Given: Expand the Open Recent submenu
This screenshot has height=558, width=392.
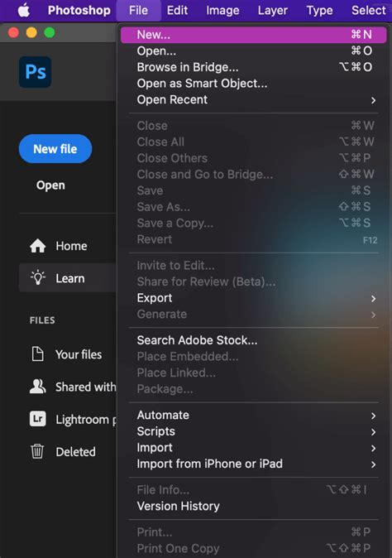Looking at the screenshot, I should [x=253, y=100].
